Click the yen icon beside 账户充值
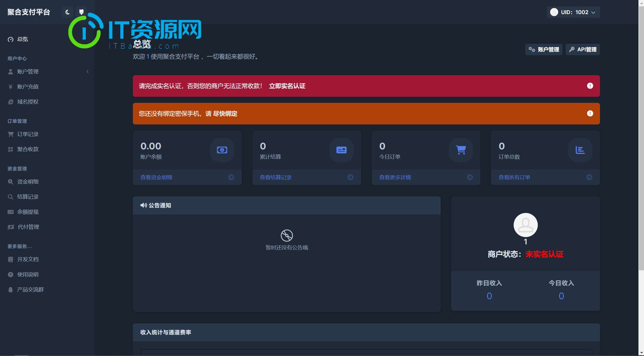This screenshot has height=356, width=644. click(x=11, y=87)
